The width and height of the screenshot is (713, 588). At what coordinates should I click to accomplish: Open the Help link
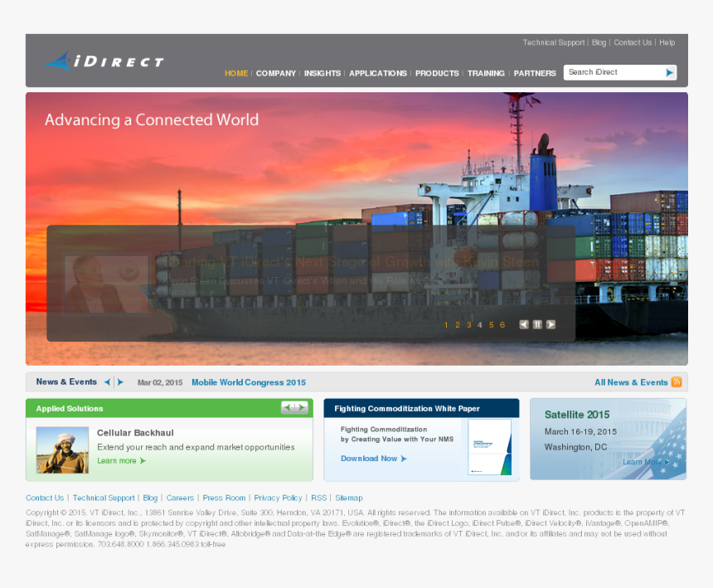(x=667, y=42)
